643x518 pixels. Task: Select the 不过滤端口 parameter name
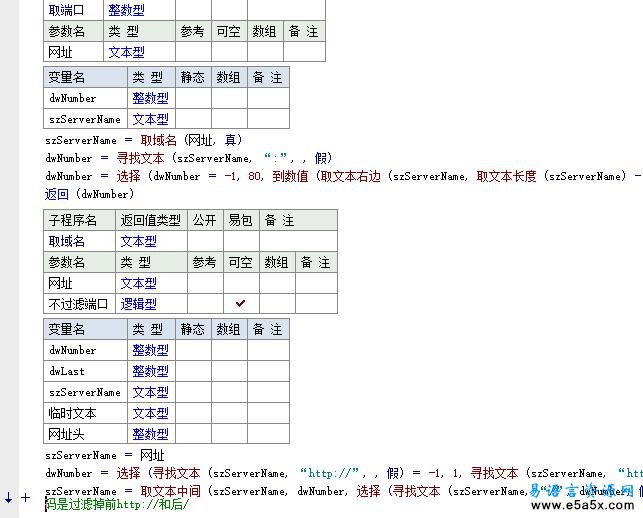coord(78,304)
